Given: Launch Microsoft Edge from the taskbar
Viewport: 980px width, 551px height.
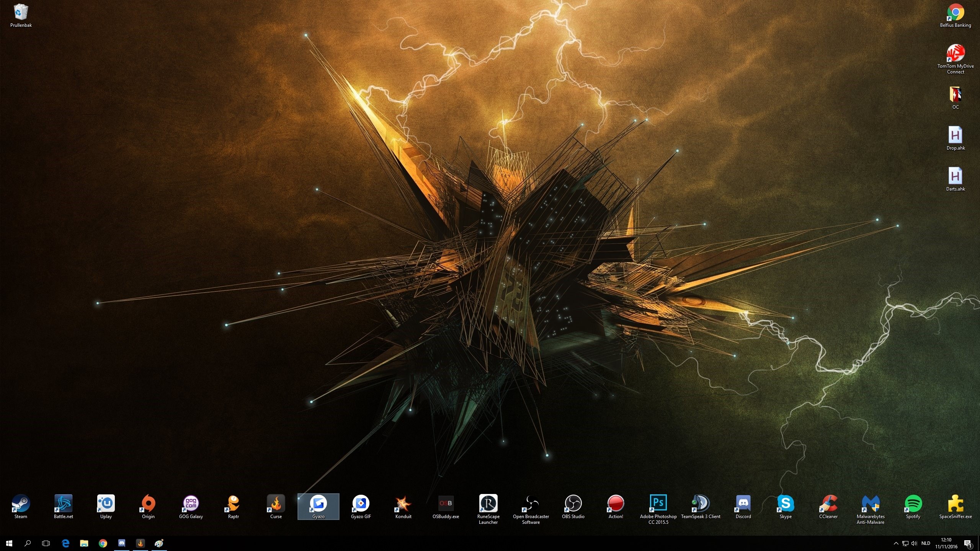Looking at the screenshot, I should [x=65, y=543].
